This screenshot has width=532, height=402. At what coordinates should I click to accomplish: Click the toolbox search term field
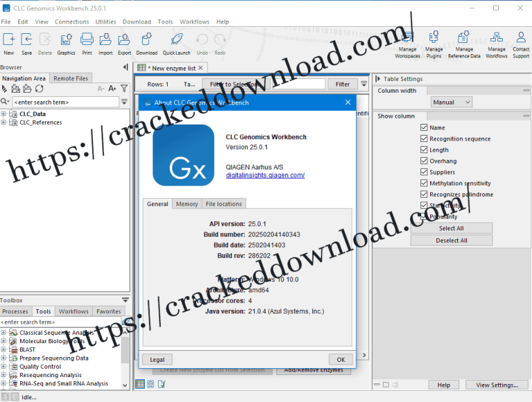61,322
